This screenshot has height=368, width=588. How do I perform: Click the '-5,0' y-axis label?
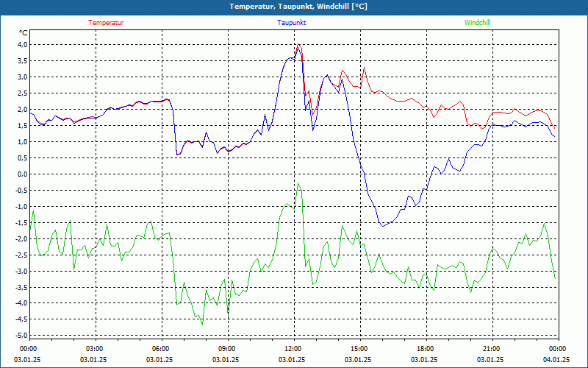coord(22,336)
